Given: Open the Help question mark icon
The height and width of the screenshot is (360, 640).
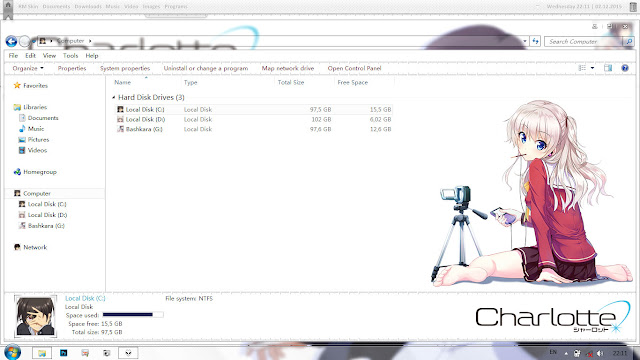Looking at the screenshot, I should pos(625,68).
